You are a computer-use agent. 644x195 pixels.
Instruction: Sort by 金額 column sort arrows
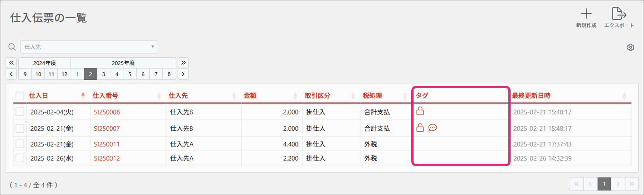[295, 96]
